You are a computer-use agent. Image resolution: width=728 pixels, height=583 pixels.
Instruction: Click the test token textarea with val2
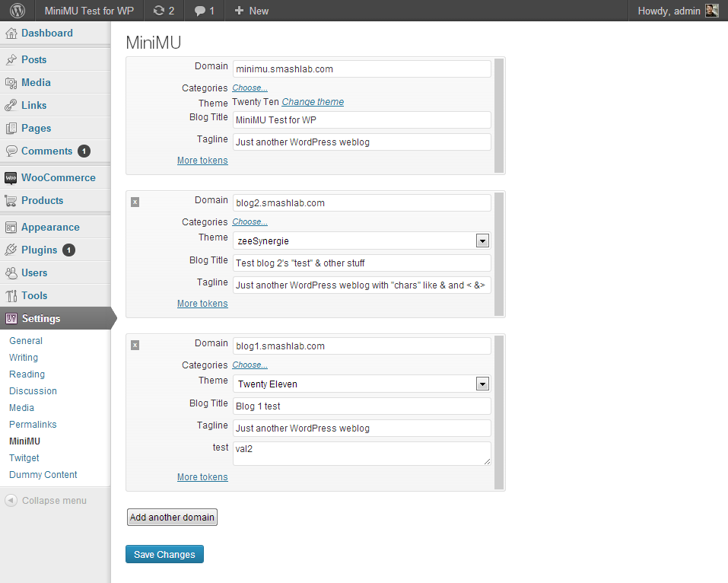pyautogui.click(x=361, y=454)
